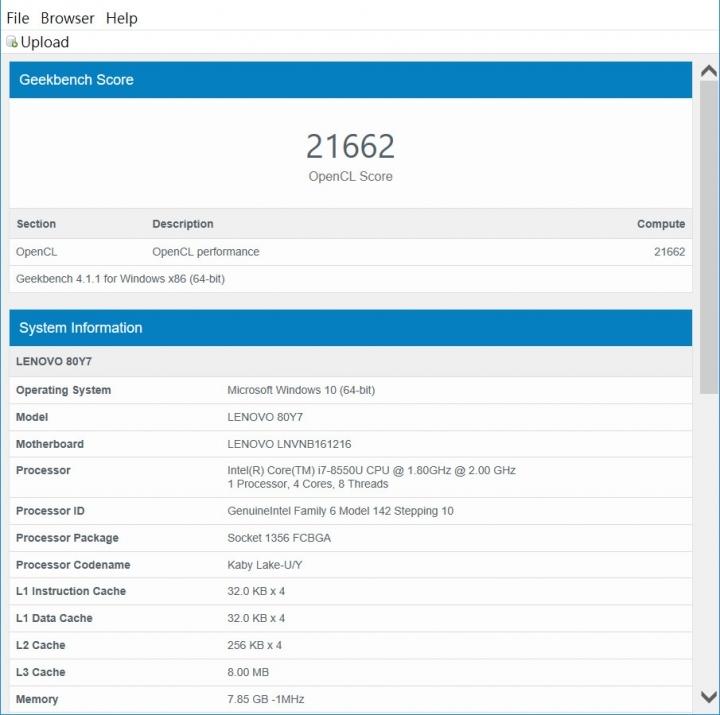This screenshot has width=720, height=715.
Task: Click the scrollbar down arrow
Action: click(709, 697)
